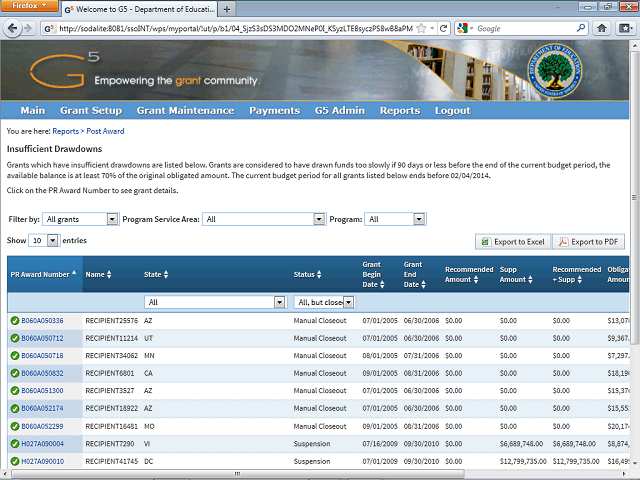This screenshot has width=640, height=480.
Task: Open the Payments menu
Action: point(275,111)
